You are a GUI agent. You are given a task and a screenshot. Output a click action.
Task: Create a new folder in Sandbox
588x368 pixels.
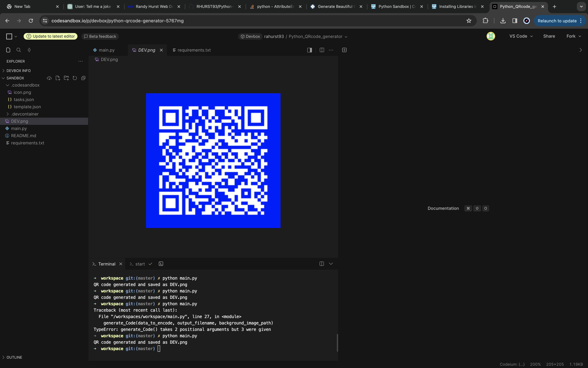pyautogui.click(x=66, y=78)
